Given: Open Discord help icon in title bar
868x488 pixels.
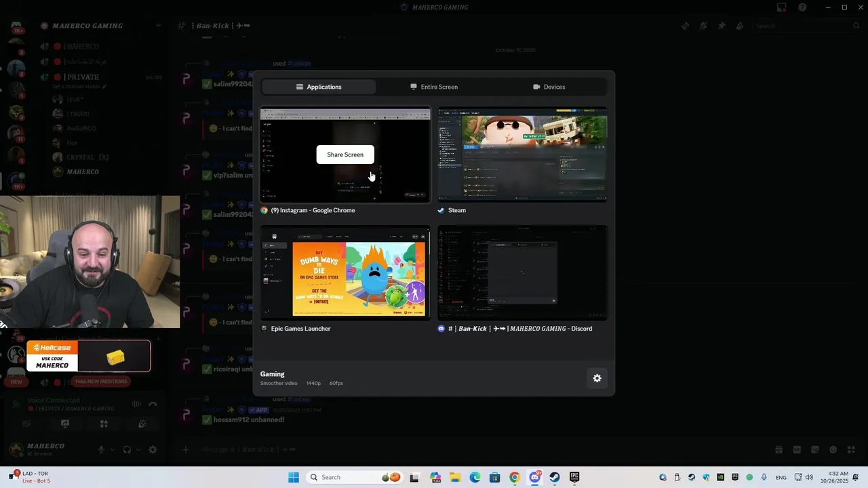Looking at the screenshot, I should (x=802, y=7).
